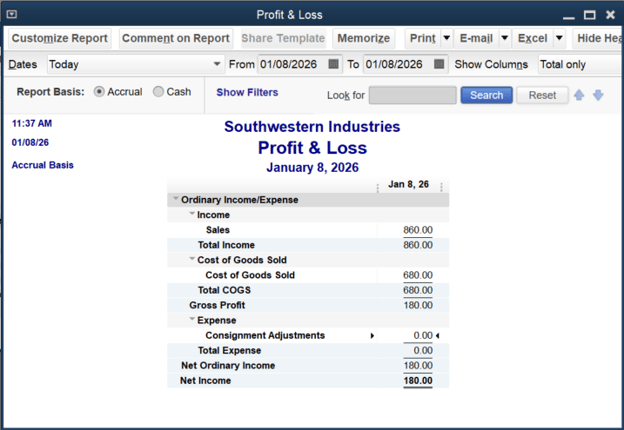624x430 pixels.
Task: Open the Excel dropdown arrow
Action: coord(558,38)
